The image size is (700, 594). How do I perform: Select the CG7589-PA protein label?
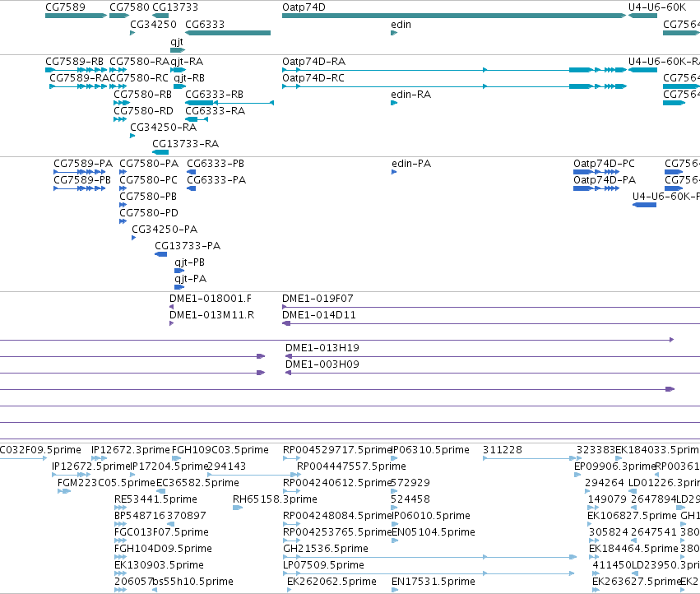(83, 164)
